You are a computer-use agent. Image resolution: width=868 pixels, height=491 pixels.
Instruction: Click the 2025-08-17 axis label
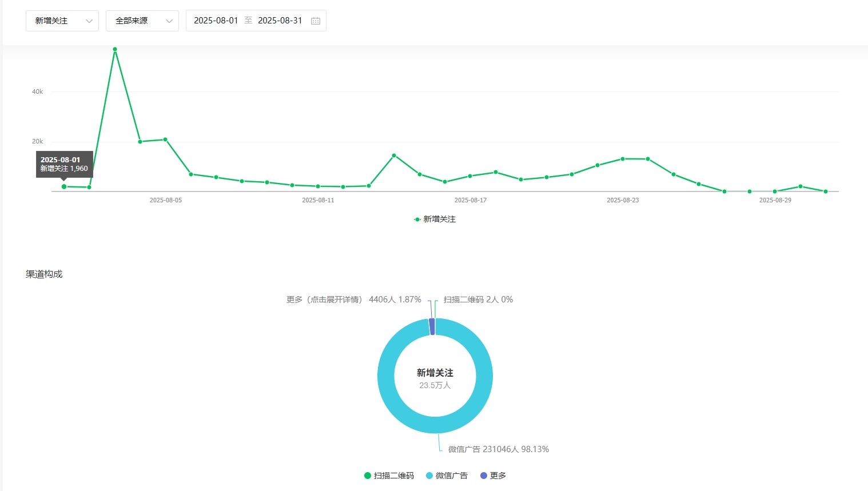click(x=471, y=200)
